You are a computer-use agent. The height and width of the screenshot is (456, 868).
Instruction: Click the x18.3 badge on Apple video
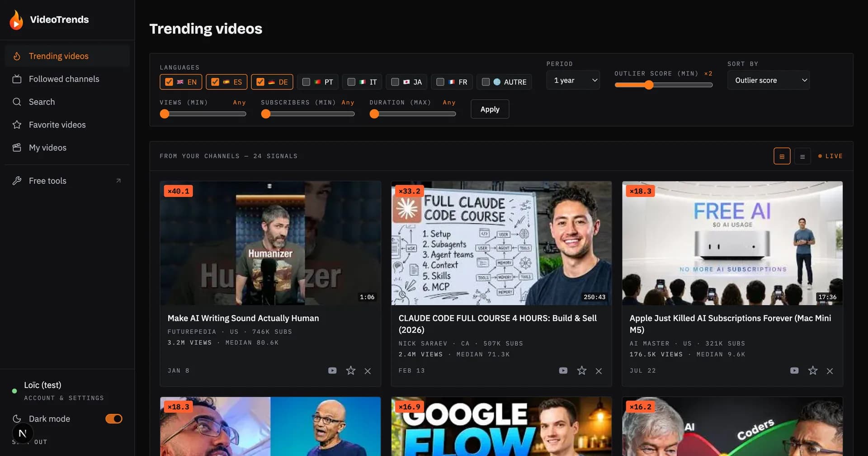(641, 191)
